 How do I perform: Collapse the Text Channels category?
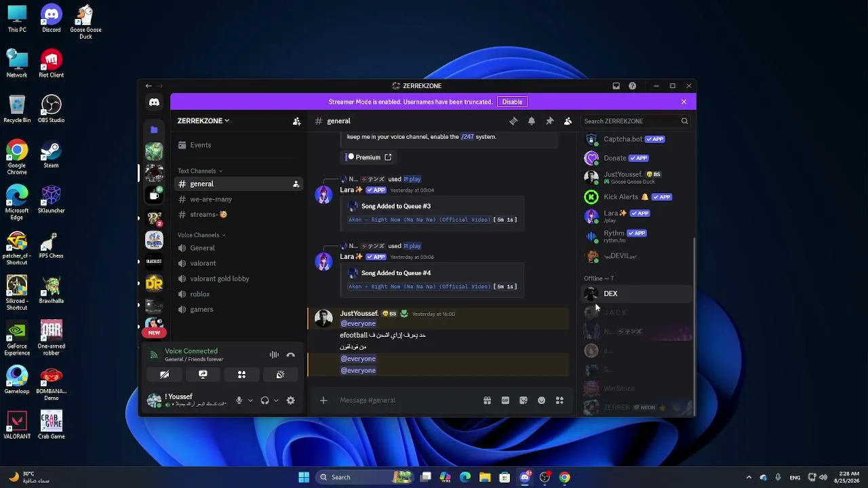(x=200, y=171)
